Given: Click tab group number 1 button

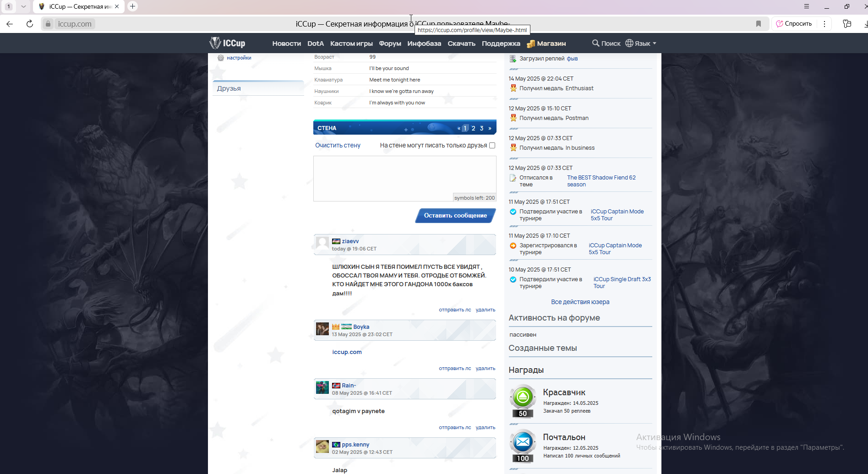Looking at the screenshot, I should [9, 6].
